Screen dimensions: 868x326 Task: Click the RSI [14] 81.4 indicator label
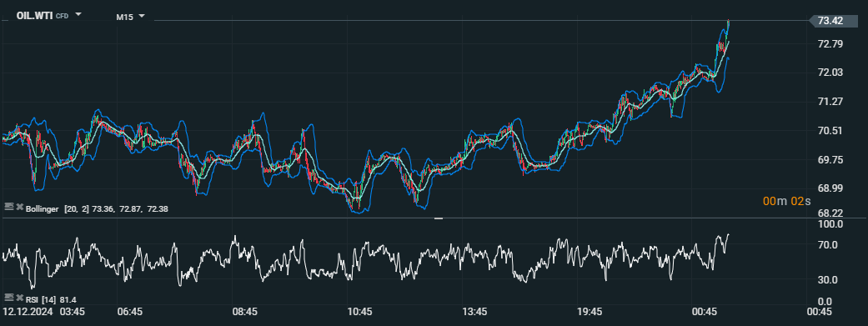tap(51, 300)
